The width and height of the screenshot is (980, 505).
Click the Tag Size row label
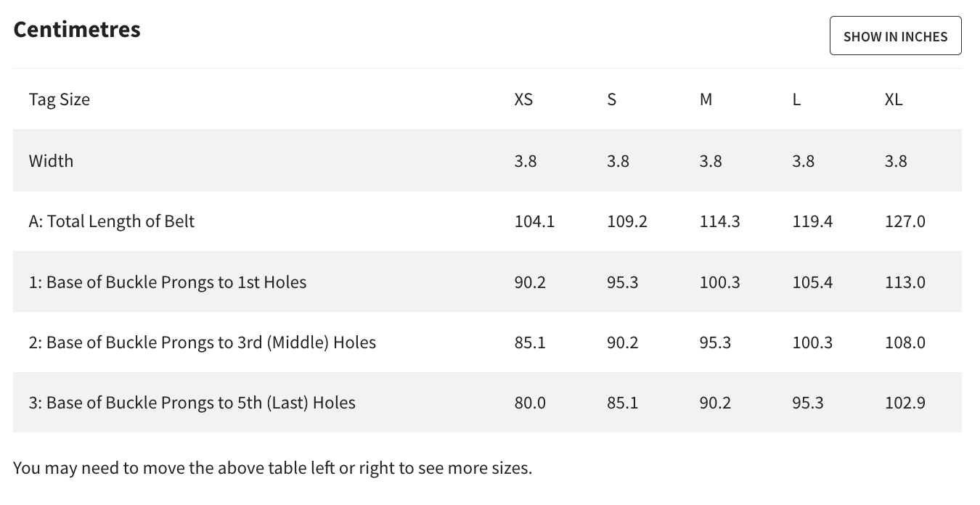coord(60,99)
